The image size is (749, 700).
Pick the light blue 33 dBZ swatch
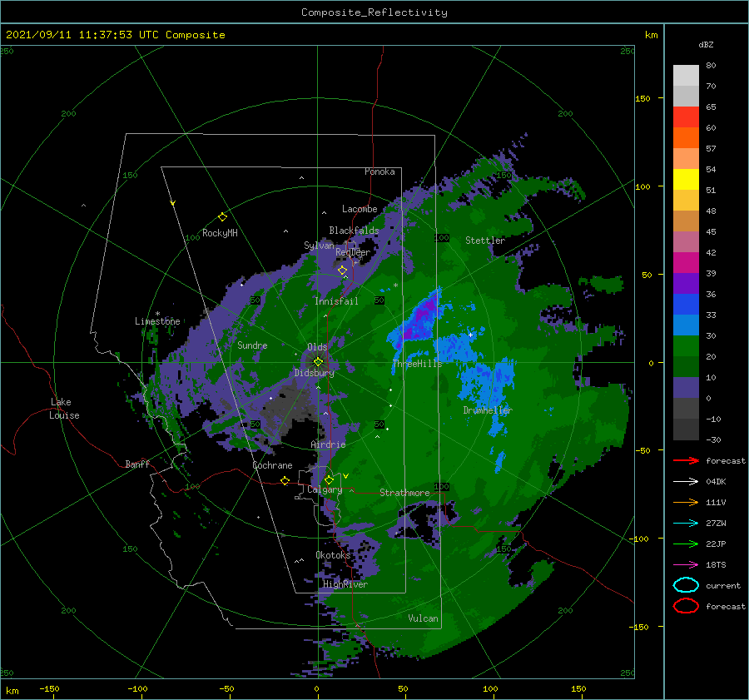click(x=686, y=325)
